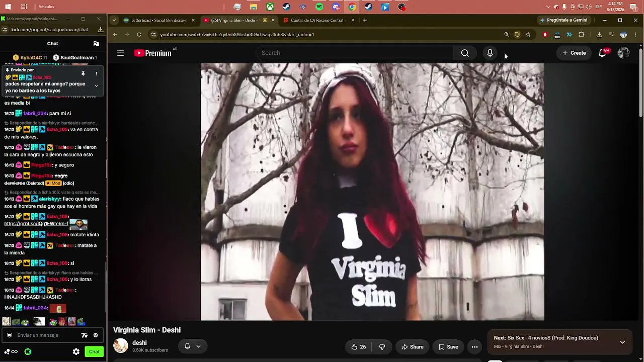644x362 pixels.
Task: Open Task View on the taskbar
Action: (x=24, y=7)
